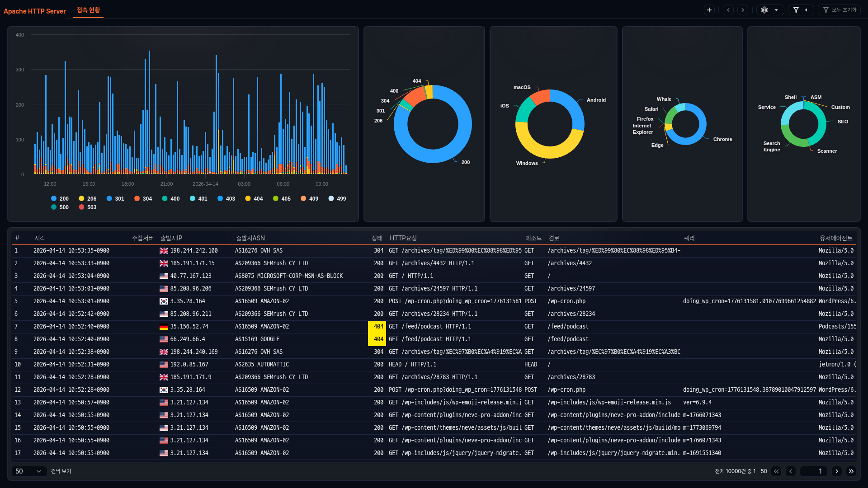The width and height of the screenshot is (868, 488).
Task: Jump to first page of table
Action: (x=776, y=471)
